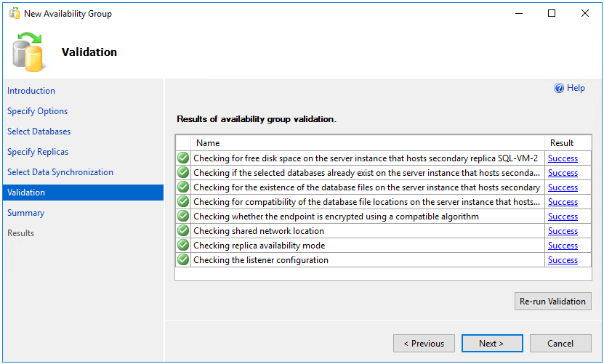Jump to the Summary page

pyautogui.click(x=26, y=213)
